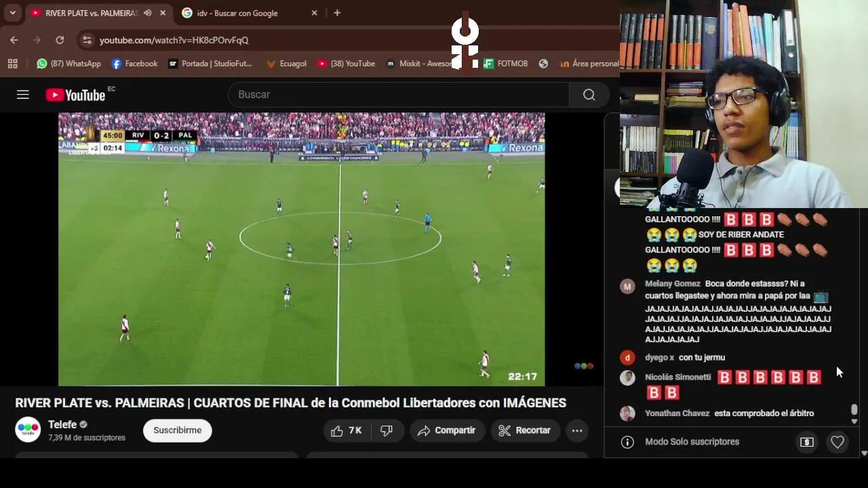Open the Área personal bookmark
Screen dimensions: 868x488
click(589, 64)
